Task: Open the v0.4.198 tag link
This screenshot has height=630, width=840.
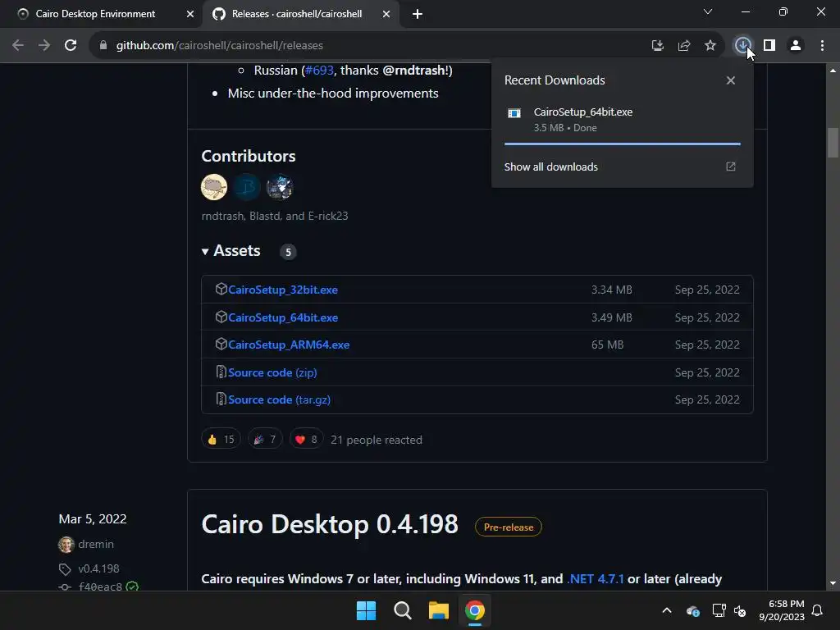Action: [98, 568]
